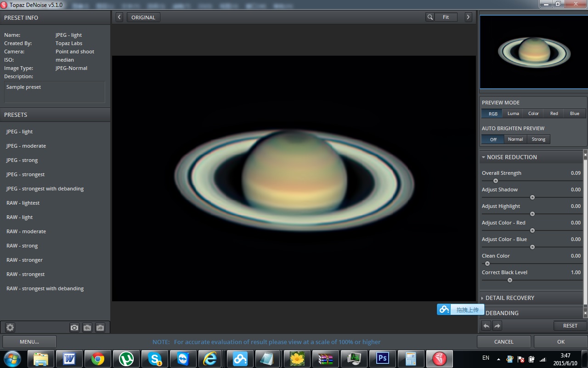Click the Sample preset description box

click(x=55, y=92)
